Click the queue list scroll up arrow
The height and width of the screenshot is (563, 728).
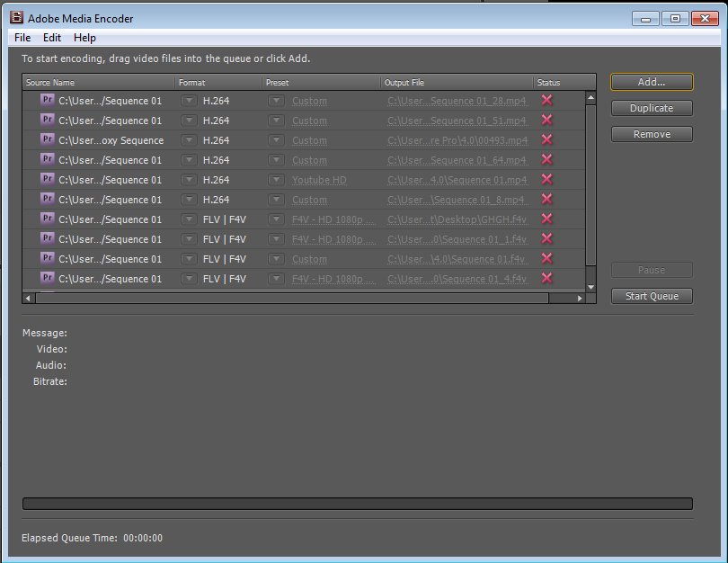[x=590, y=97]
